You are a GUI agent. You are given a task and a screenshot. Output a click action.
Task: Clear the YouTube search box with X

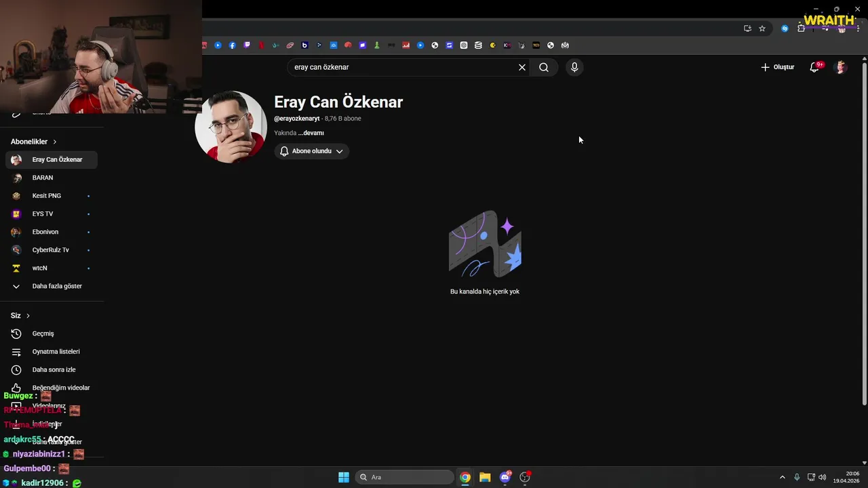click(x=522, y=67)
